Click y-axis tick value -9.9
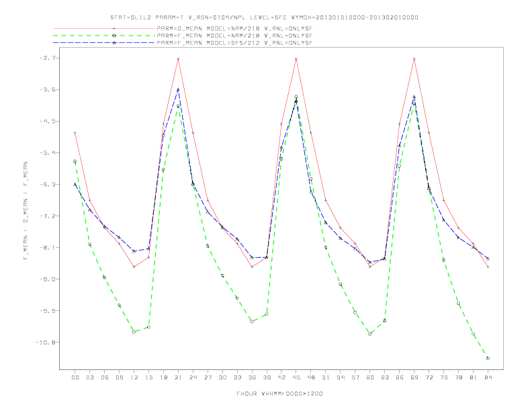This screenshot has height=411, width=532. tap(47, 311)
